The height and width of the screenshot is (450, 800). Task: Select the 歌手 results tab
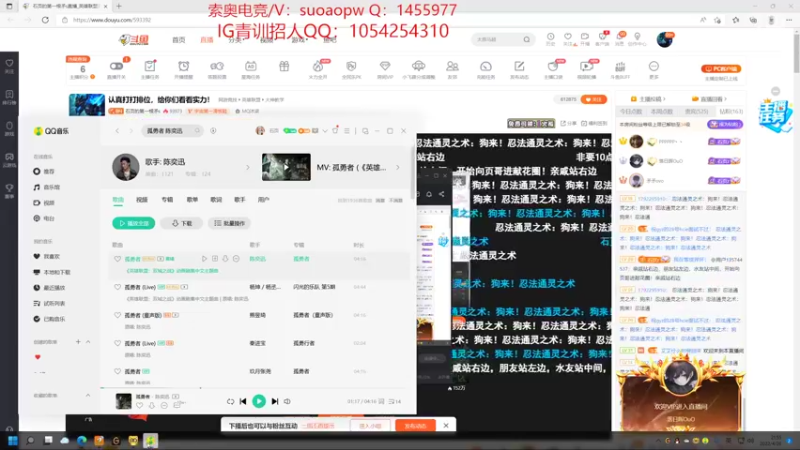pyautogui.click(x=240, y=199)
